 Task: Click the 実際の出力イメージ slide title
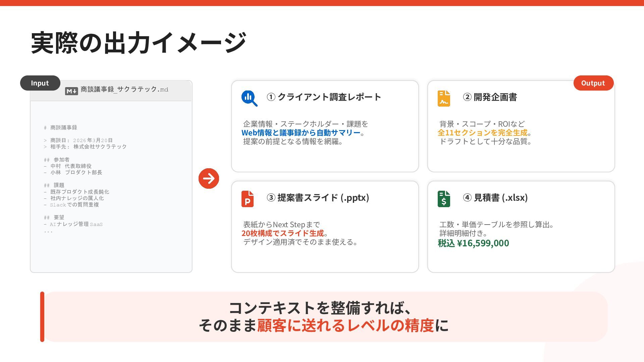(139, 43)
